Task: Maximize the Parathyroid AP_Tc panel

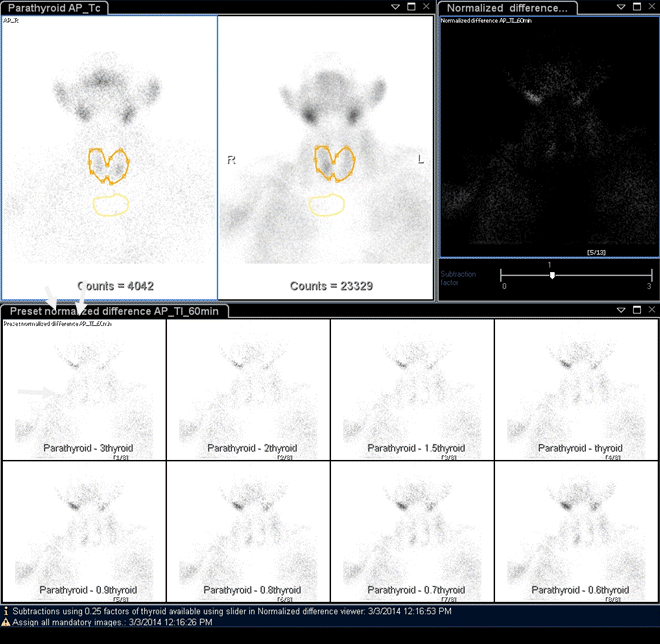Action: (x=411, y=7)
